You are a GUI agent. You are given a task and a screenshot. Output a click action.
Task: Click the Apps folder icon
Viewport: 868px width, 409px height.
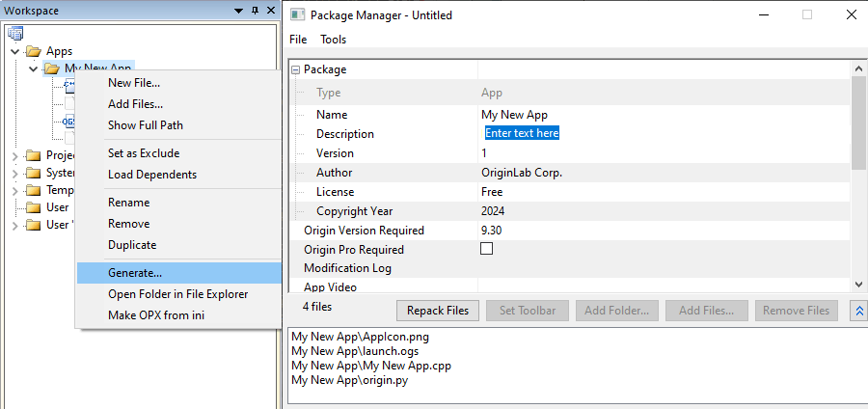click(34, 51)
